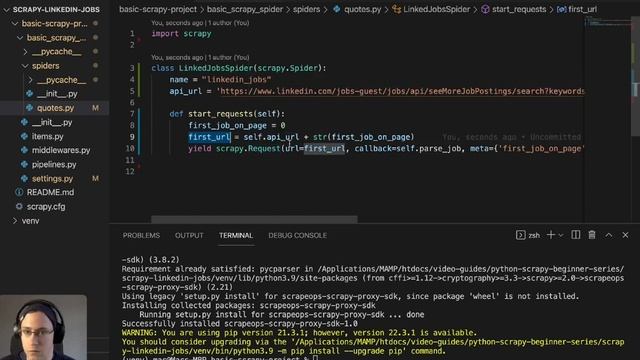The image size is (640, 360).
Task: Click the author CodeLens above class
Action: 200,58
